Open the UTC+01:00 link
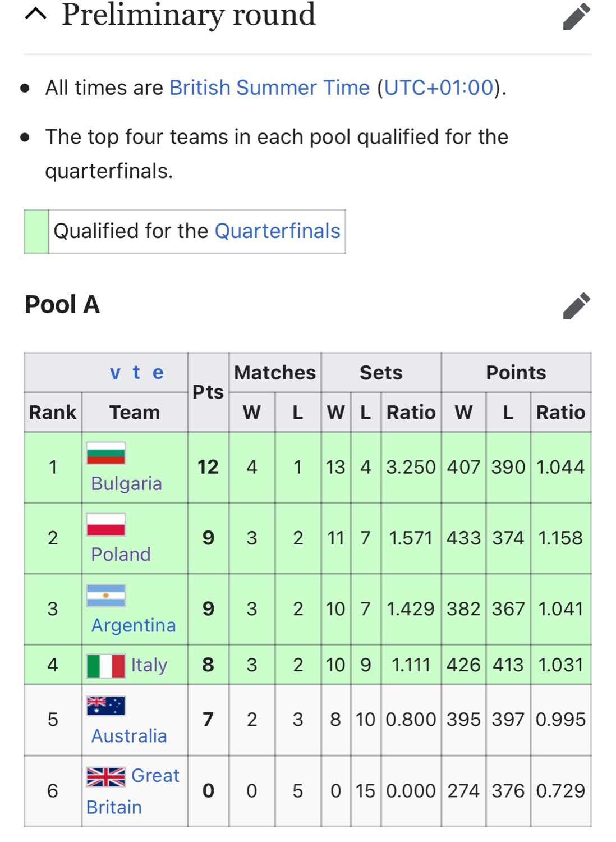Image resolution: width=616 pixels, height=842 pixels. [439, 88]
